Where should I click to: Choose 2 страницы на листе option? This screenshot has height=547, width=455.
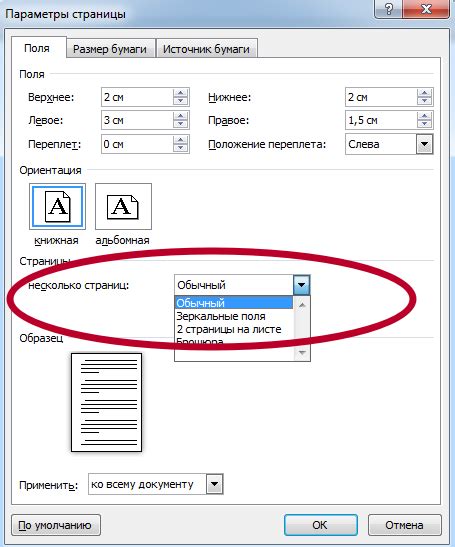pos(229,329)
